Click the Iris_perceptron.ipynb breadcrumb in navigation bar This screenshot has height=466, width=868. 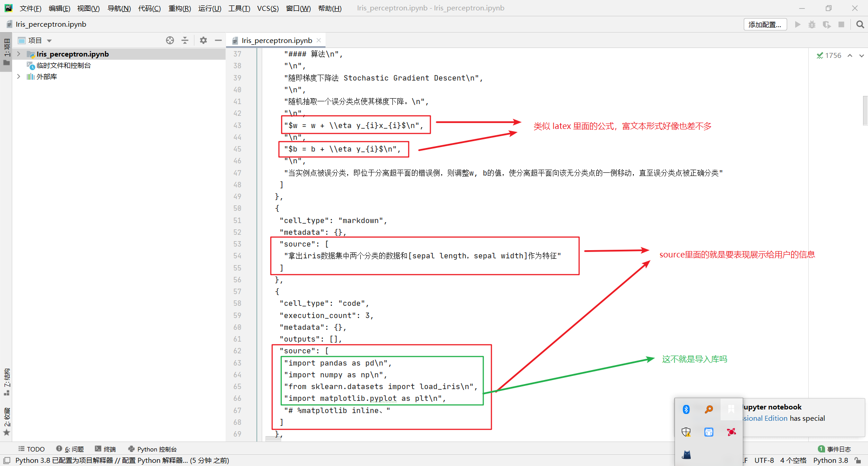pyautogui.click(x=46, y=24)
